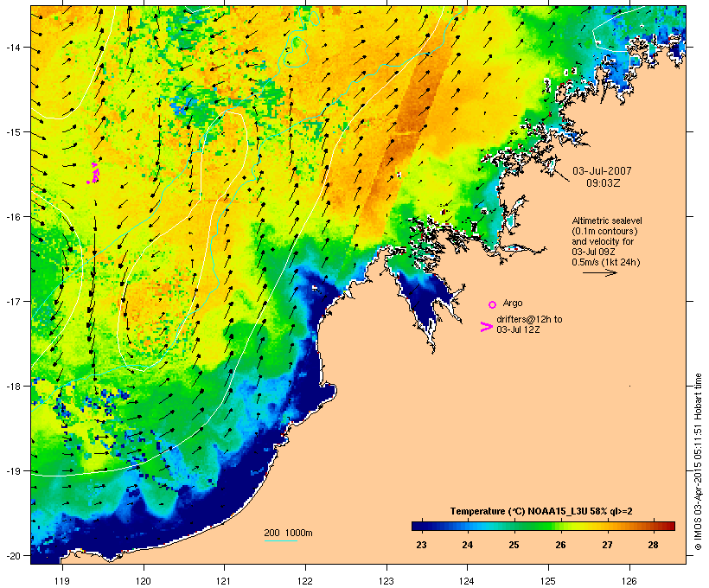Click the magenta Argo circle legend marker
This screenshot has height=588, width=709.
click(493, 304)
